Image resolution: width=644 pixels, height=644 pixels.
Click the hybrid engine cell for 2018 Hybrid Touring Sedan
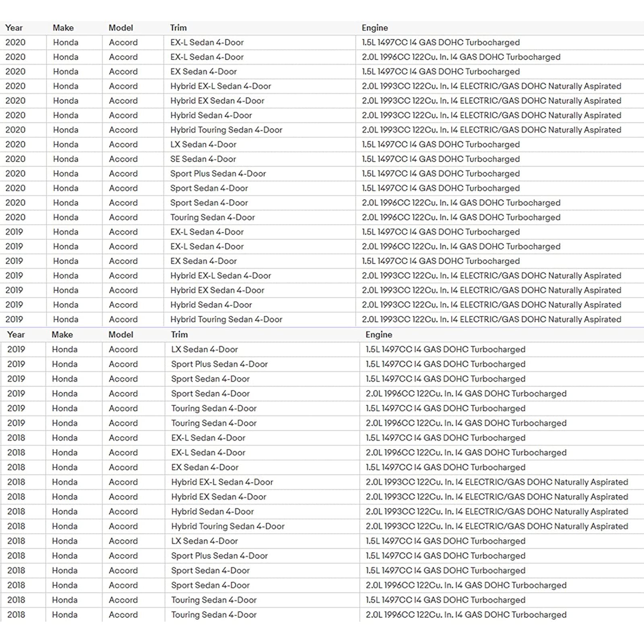click(502, 526)
